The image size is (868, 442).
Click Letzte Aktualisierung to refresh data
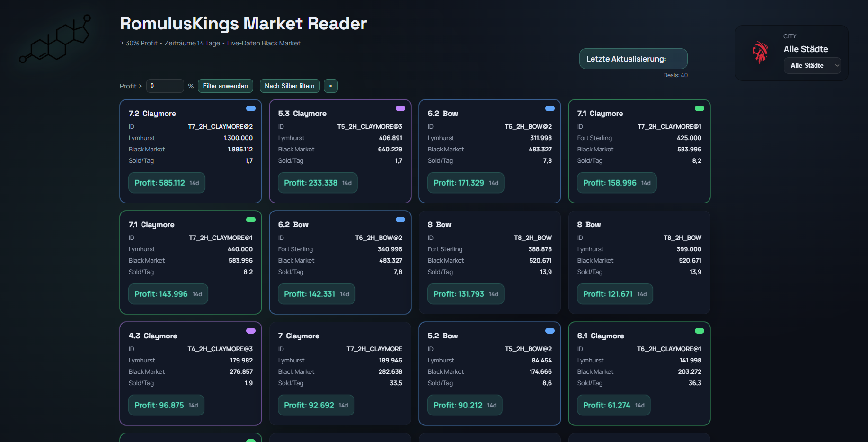point(633,58)
